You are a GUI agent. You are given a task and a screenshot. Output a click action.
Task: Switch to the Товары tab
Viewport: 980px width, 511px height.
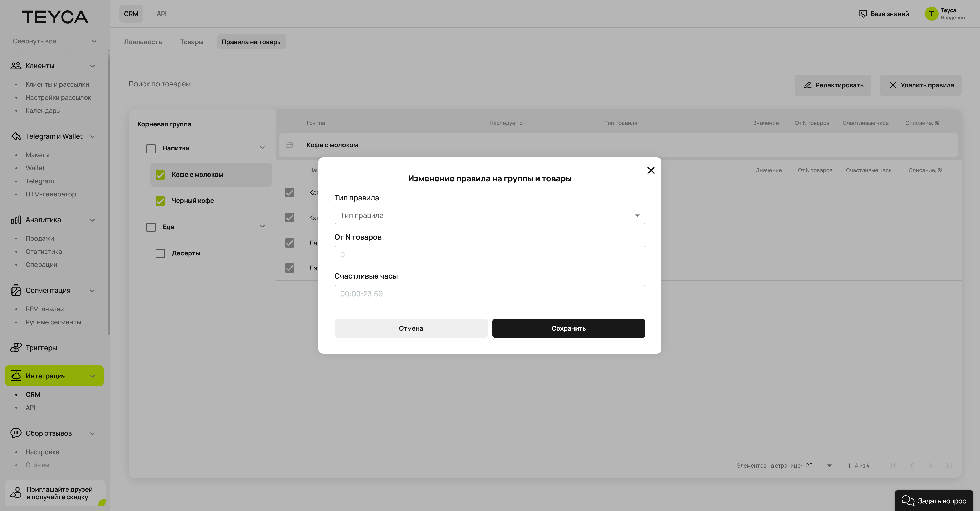[191, 42]
